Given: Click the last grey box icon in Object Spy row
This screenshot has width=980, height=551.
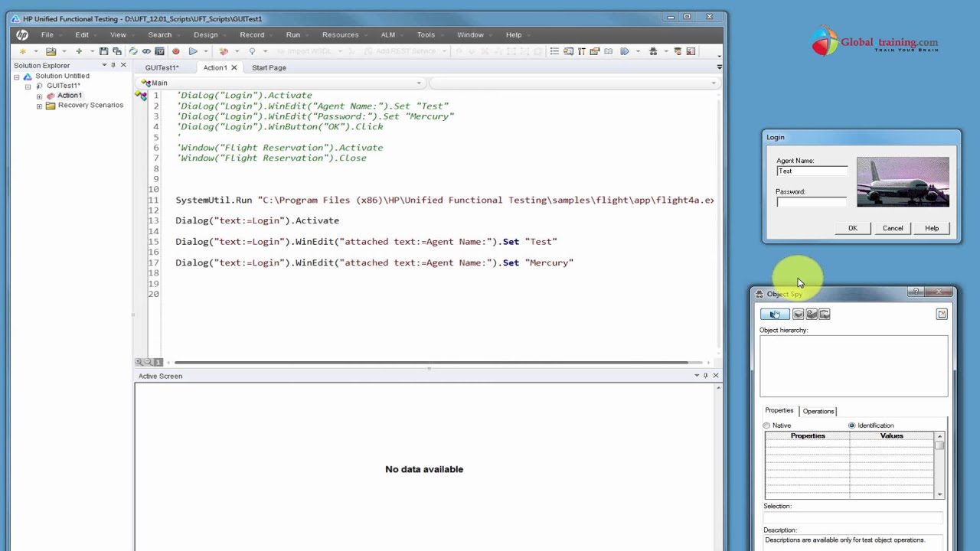Looking at the screenshot, I should [825, 314].
